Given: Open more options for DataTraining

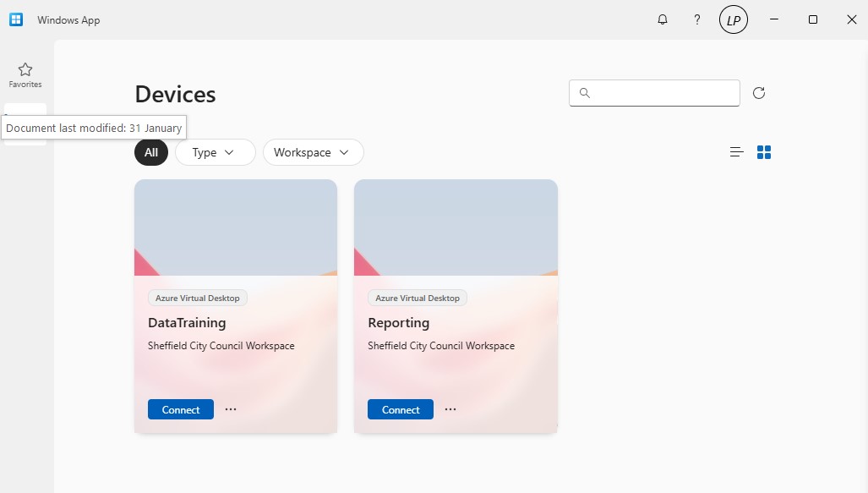Looking at the screenshot, I should 231,409.
